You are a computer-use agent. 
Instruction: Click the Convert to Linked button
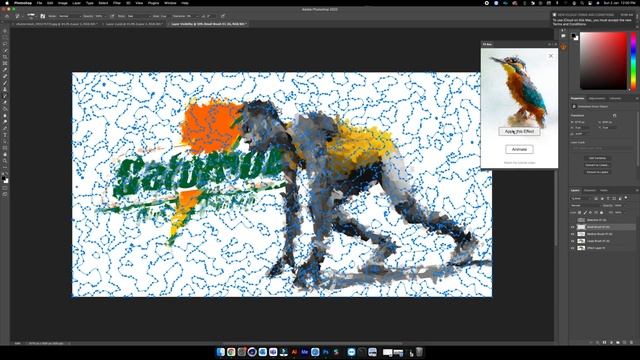[x=597, y=165]
